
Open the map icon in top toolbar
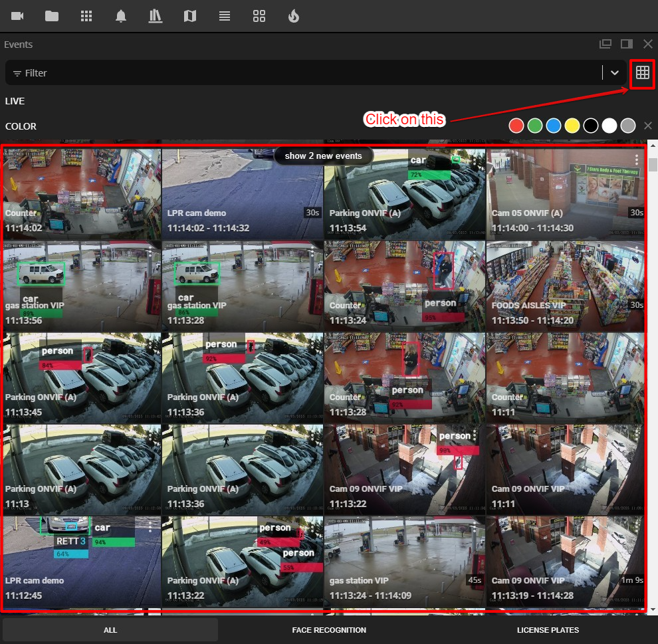[x=190, y=16]
